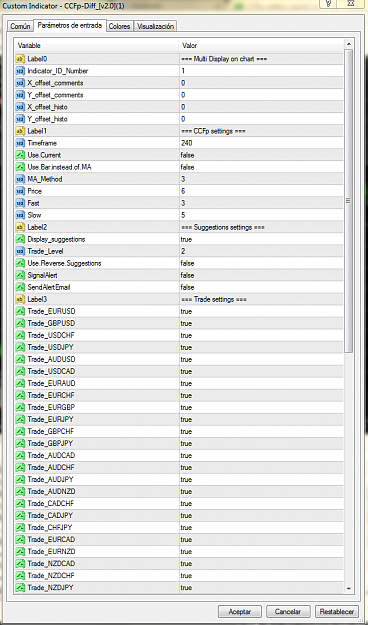Viewport: 368px width, 625px height.
Task: Click the SignalAlert boolean icon
Action: 20,275
